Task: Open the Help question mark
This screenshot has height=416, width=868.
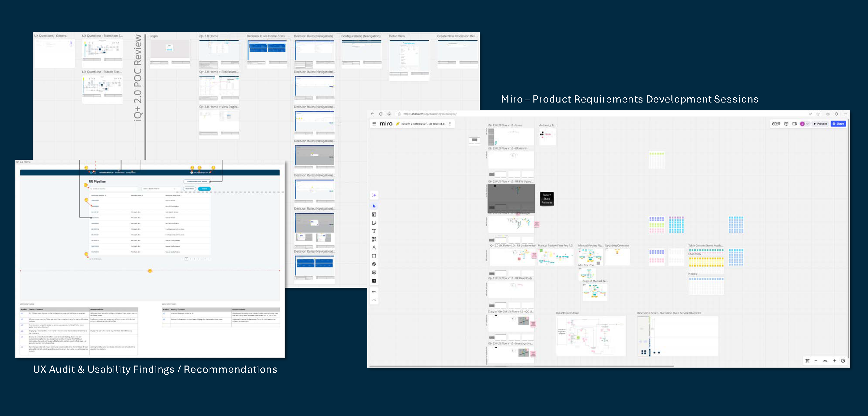Action: click(x=843, y=361)
